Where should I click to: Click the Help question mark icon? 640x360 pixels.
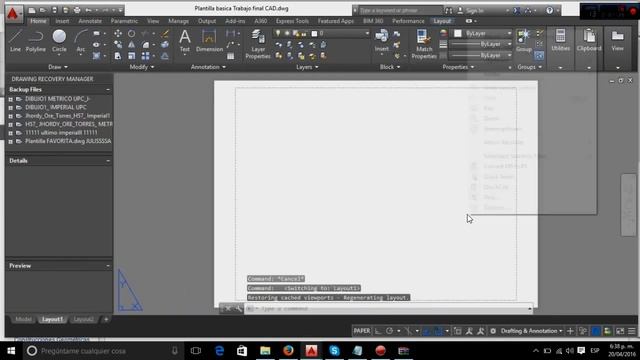pos(550,10)
